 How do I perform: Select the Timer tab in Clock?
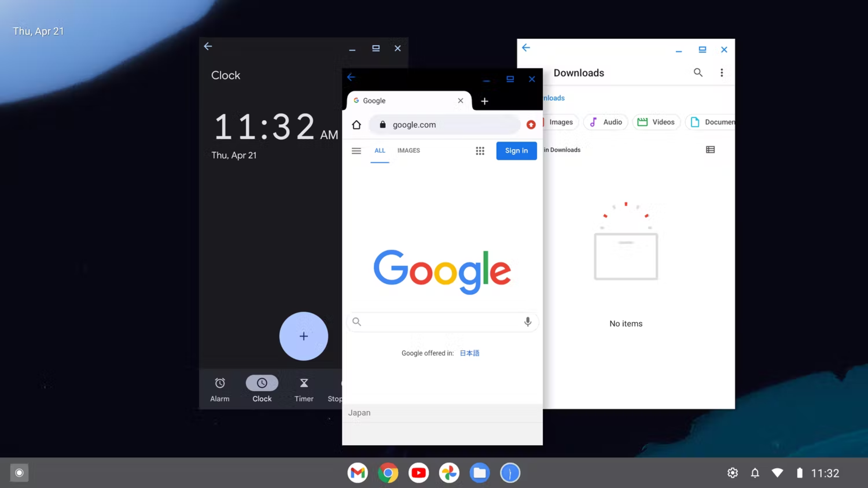(304, 389)
